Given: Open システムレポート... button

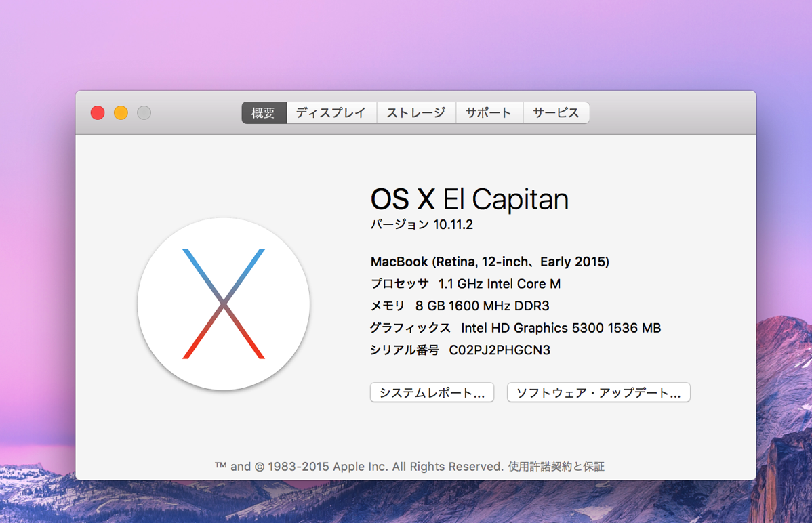Looking at the screenshot, I should (432, 392).
